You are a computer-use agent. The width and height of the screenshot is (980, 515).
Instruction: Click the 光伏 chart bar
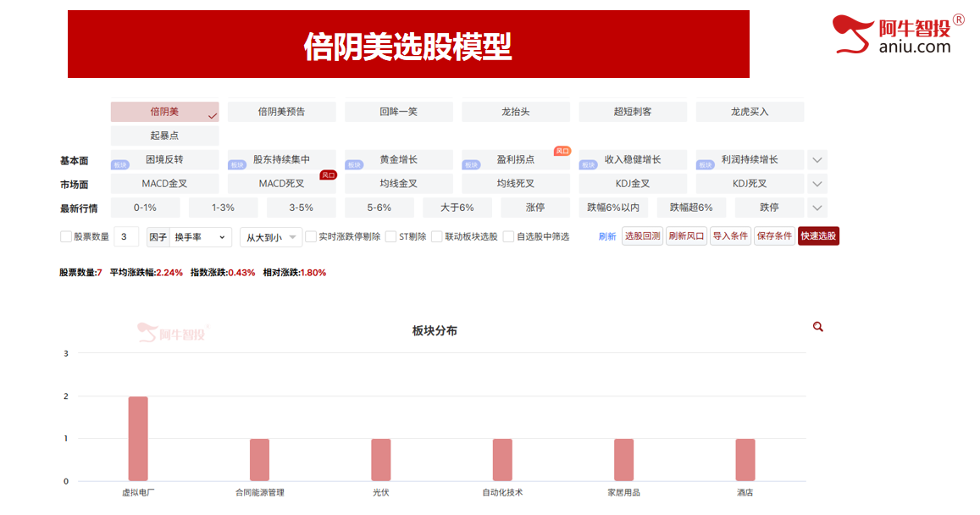381,460
